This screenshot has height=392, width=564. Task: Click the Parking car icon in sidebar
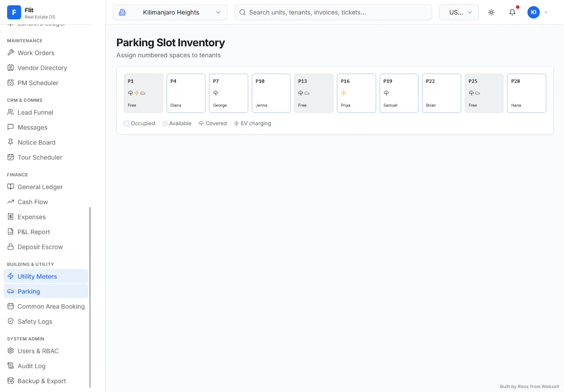pyautogui.click(x=11, y=291)
